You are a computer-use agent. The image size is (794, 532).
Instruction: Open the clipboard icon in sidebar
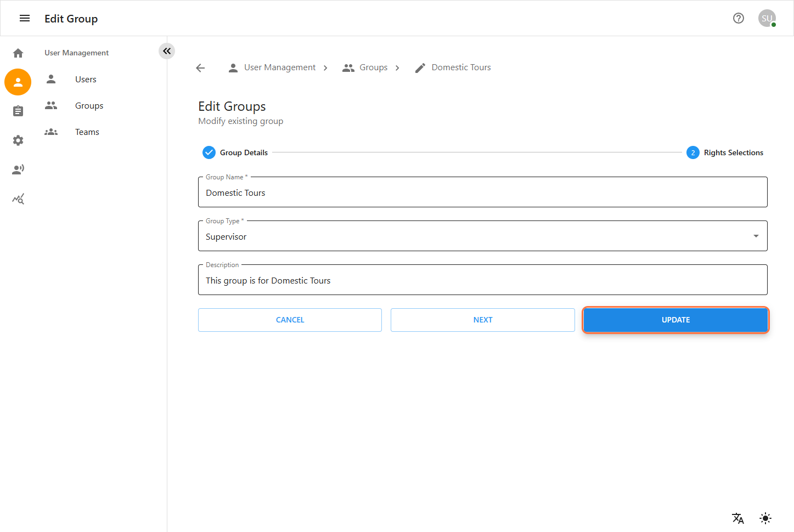[x=18, y=111]
